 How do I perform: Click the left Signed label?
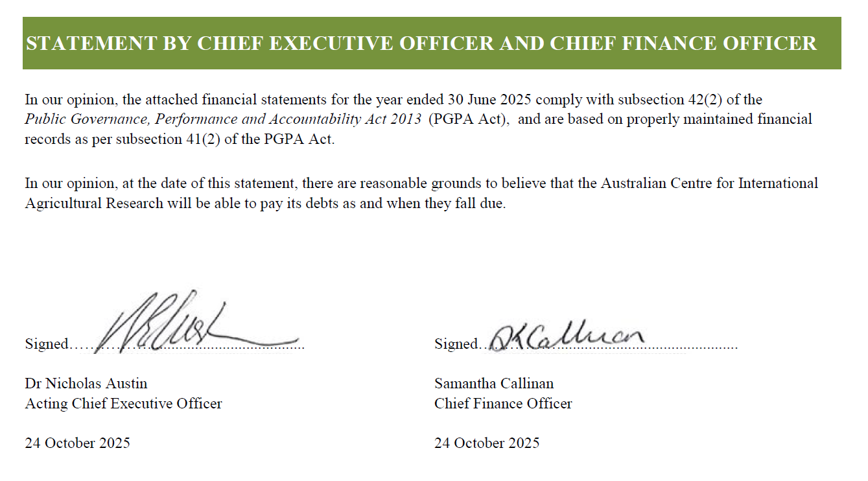click(46, 344)
